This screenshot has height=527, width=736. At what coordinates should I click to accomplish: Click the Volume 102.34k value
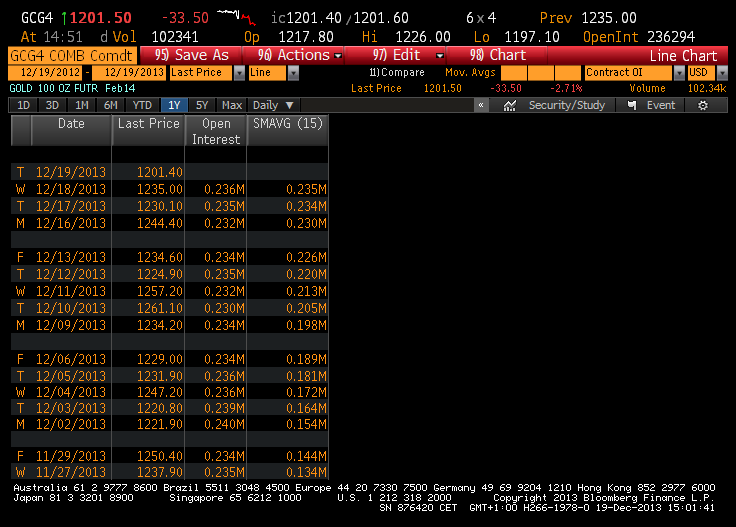pyautogui.click(x=707, y=88)
